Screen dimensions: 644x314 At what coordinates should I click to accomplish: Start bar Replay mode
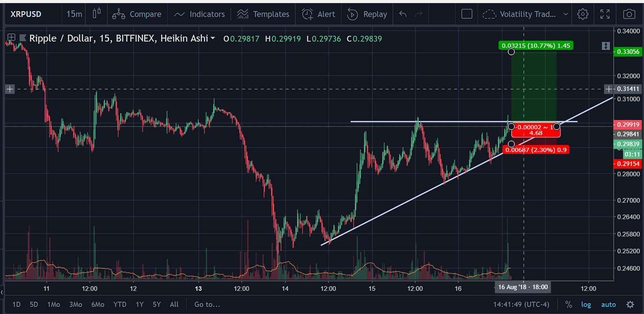point(367,14)
